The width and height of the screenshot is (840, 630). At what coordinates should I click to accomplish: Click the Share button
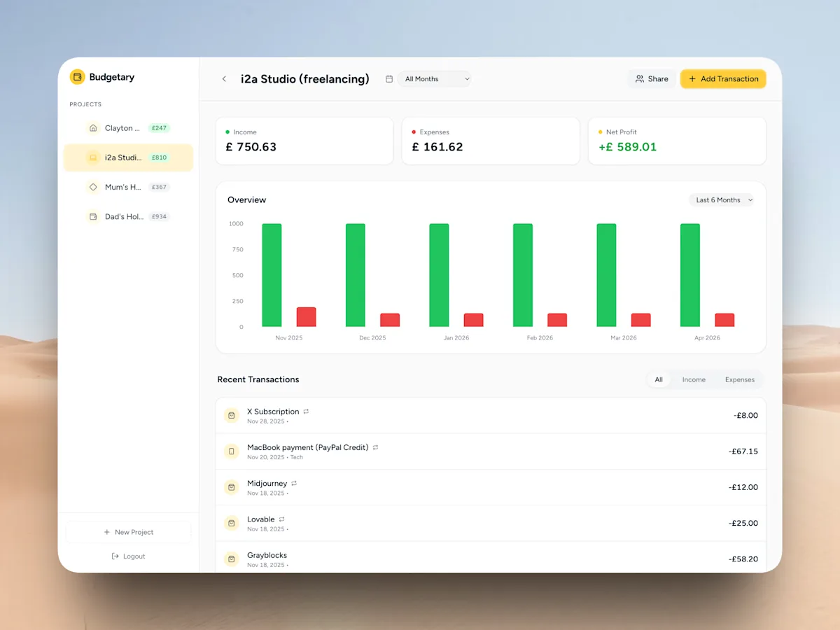(651, 79)
